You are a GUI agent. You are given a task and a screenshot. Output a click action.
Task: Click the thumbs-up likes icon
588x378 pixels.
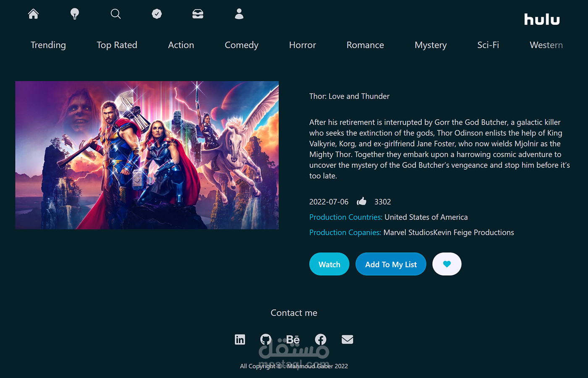(362, 201)
